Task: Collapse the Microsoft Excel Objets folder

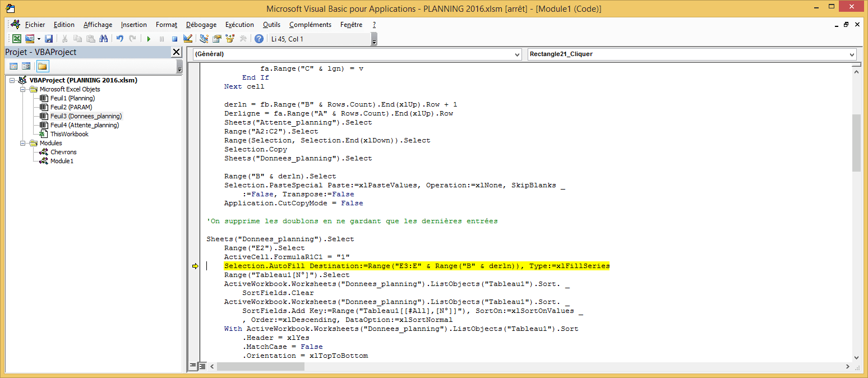Action: pyautogui.click(x=23, y=89)
